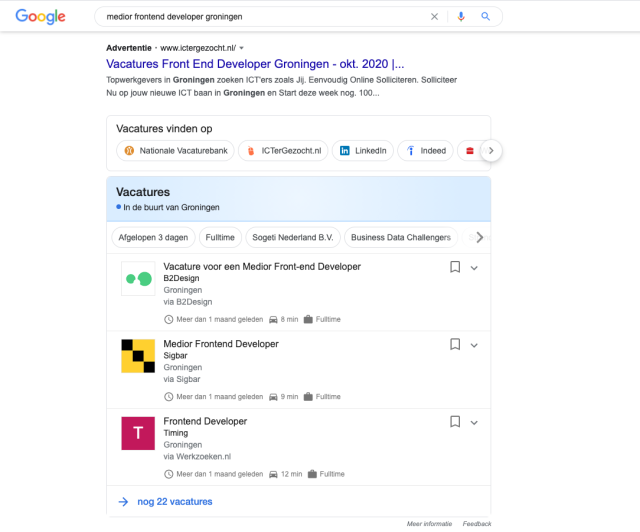
Task: Open the Timing T logo thumbnail
Action: 138,433
